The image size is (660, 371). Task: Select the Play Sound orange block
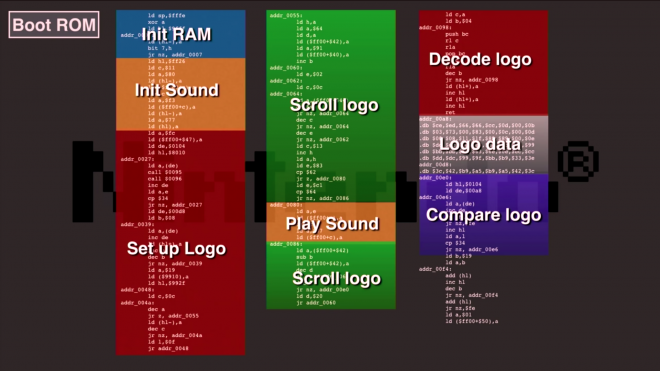click(331, 222)
